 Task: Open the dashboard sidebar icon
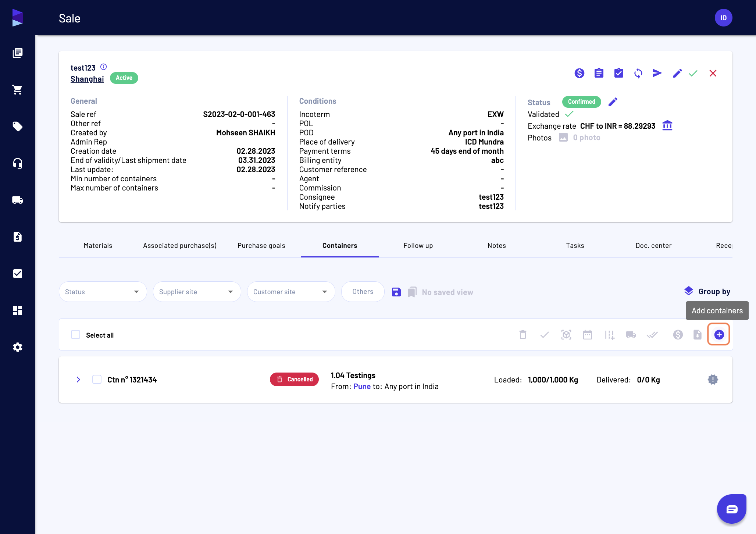coord(17,310)
